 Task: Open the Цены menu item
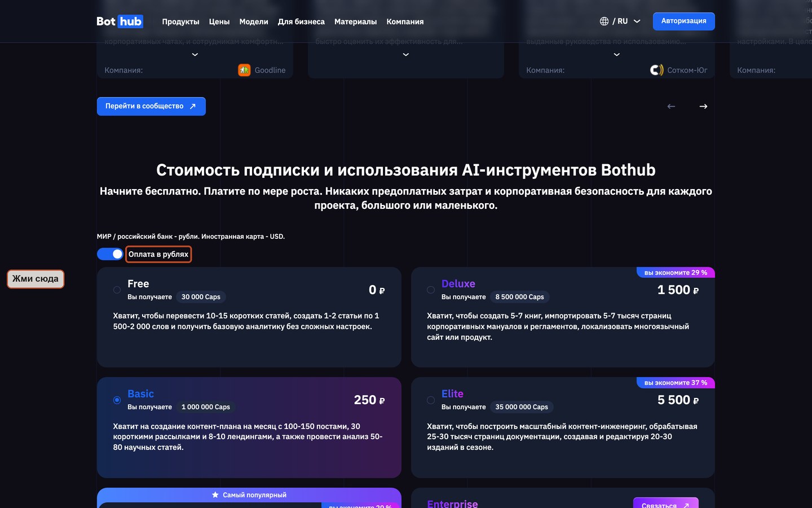coord(219,21)
